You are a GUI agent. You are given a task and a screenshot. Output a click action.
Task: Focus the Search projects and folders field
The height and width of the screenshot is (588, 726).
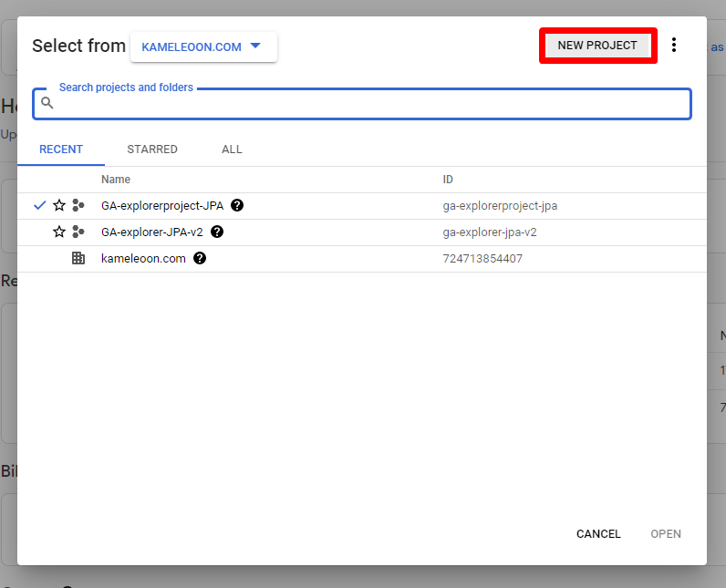(x=362, y=104)
